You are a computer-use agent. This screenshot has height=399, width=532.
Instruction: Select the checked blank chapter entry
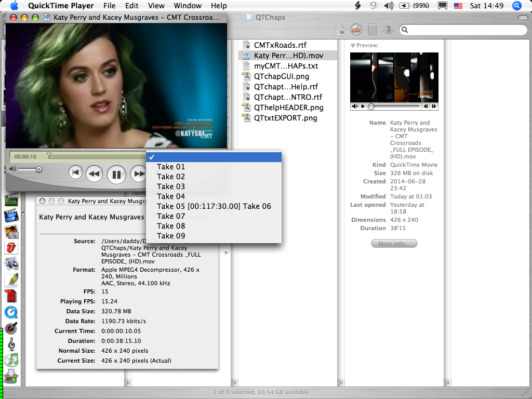pyautogui.click(x=214, y=157)
